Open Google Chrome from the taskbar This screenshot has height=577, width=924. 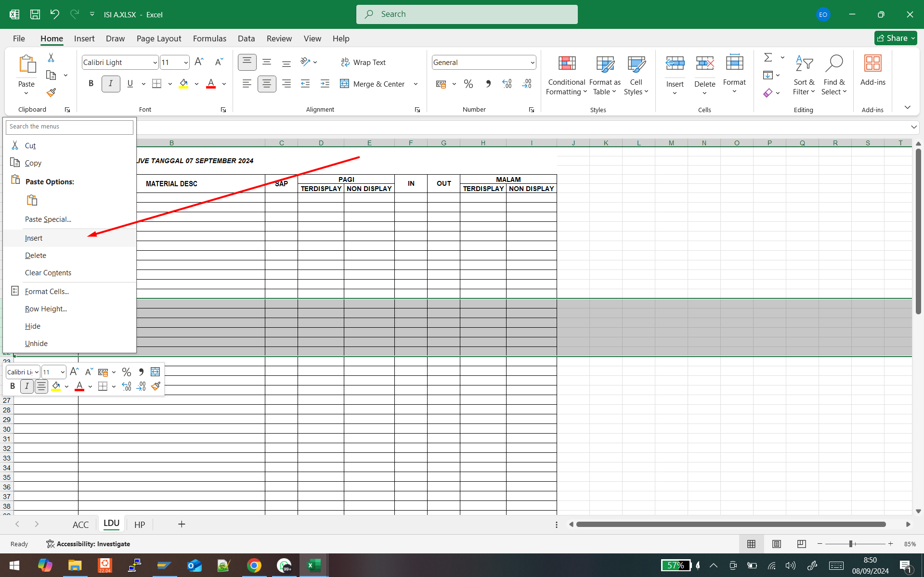click(x=254, y=565)
